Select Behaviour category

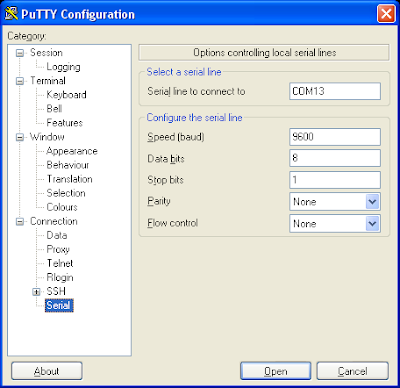68,165
